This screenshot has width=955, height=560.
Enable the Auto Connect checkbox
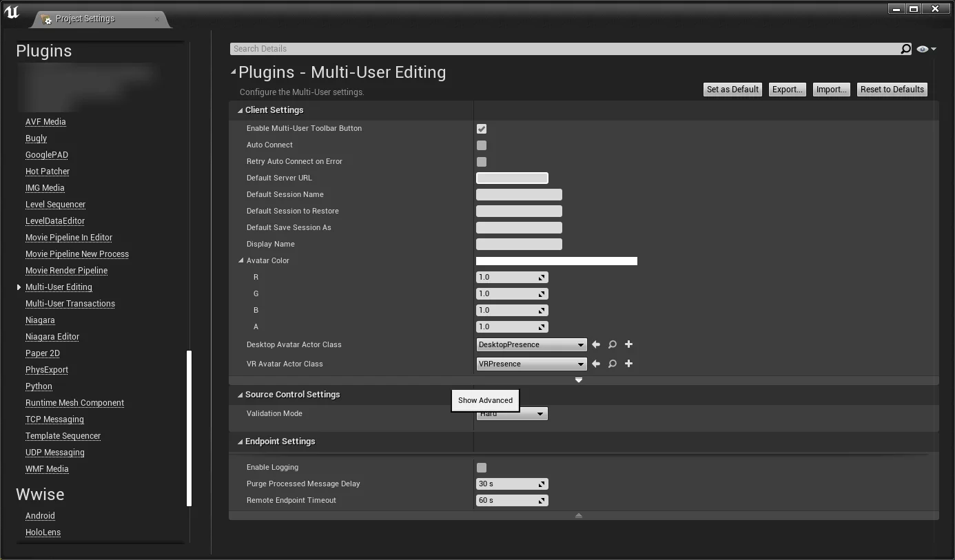pos(481,145)
